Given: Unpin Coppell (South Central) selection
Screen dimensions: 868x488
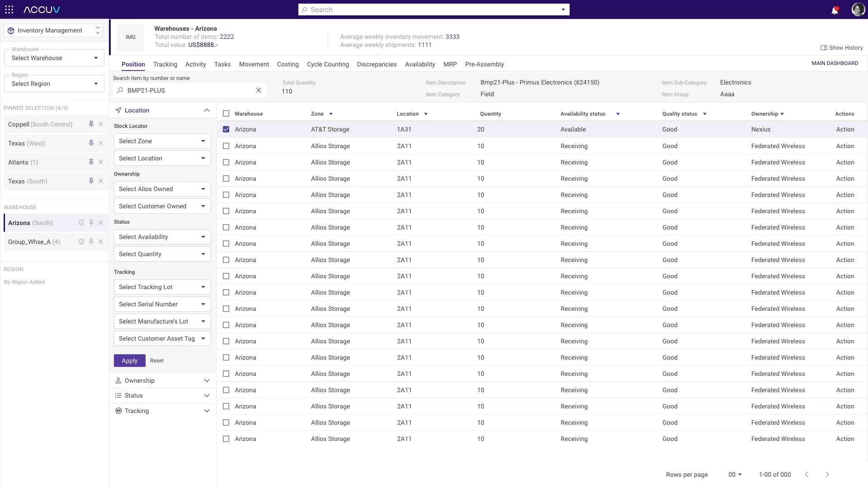Looking at the screenshot, I should point(91,124).
